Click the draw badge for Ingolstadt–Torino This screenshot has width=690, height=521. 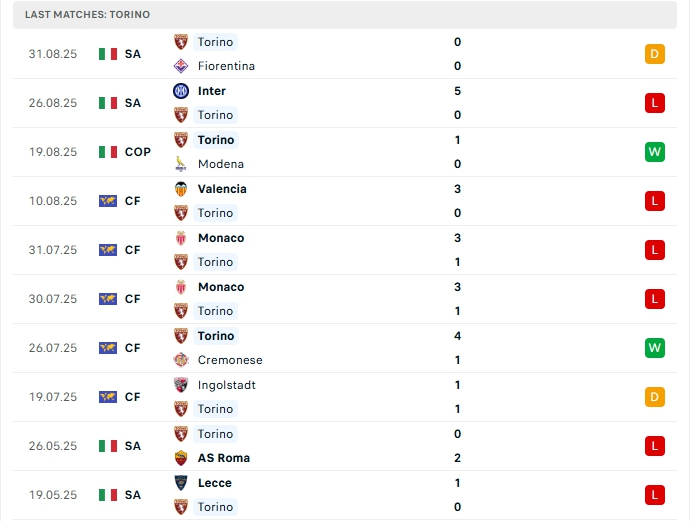point(655,397)
